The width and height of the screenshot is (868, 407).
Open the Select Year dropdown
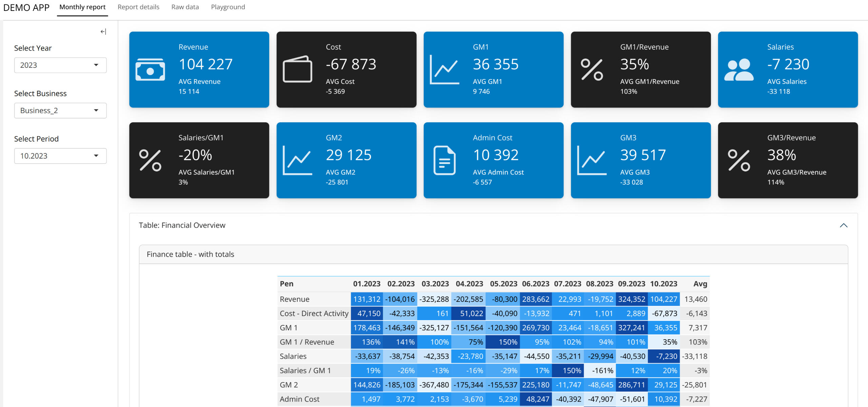pos(60,65)
